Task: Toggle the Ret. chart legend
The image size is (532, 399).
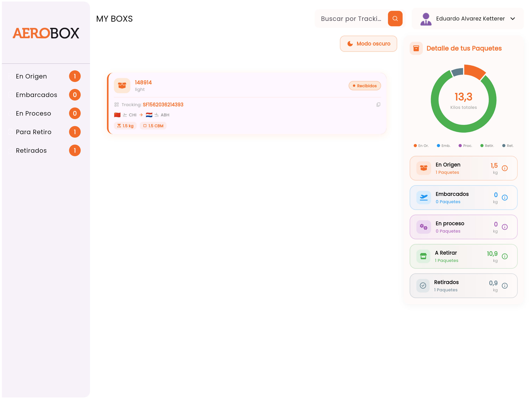Action: click(x=508, y=146)
